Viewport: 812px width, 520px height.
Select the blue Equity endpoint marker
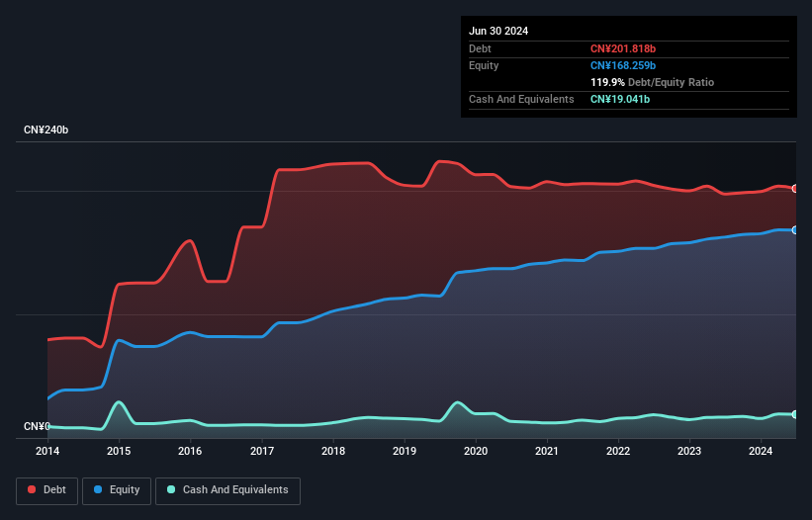click(795, 230)
